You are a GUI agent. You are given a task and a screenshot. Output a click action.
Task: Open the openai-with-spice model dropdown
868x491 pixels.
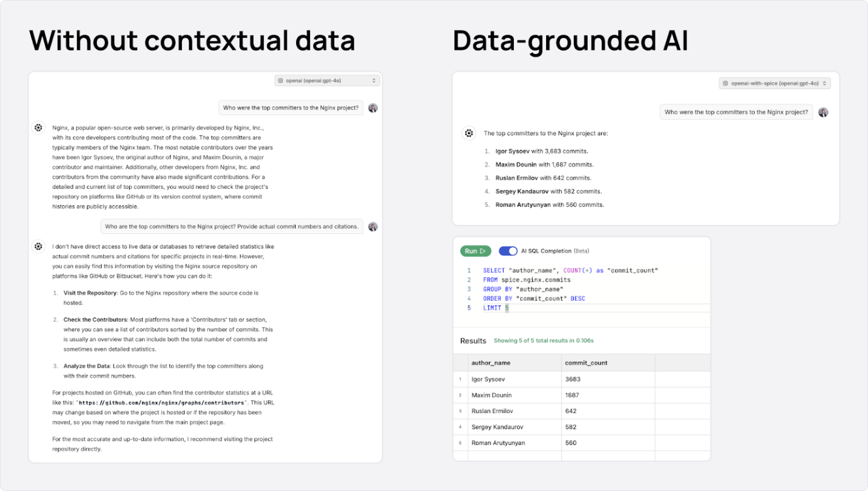click(775, 83)
